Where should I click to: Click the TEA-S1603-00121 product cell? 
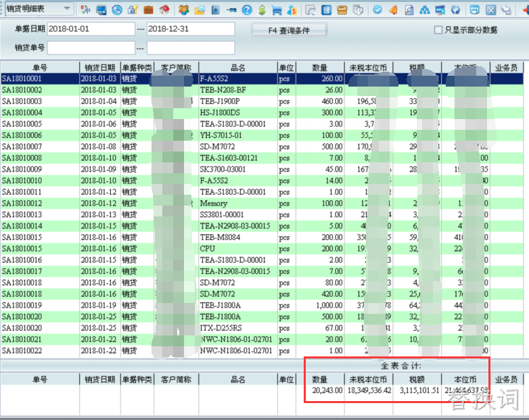pyautogui.click(x=229, y=158)
